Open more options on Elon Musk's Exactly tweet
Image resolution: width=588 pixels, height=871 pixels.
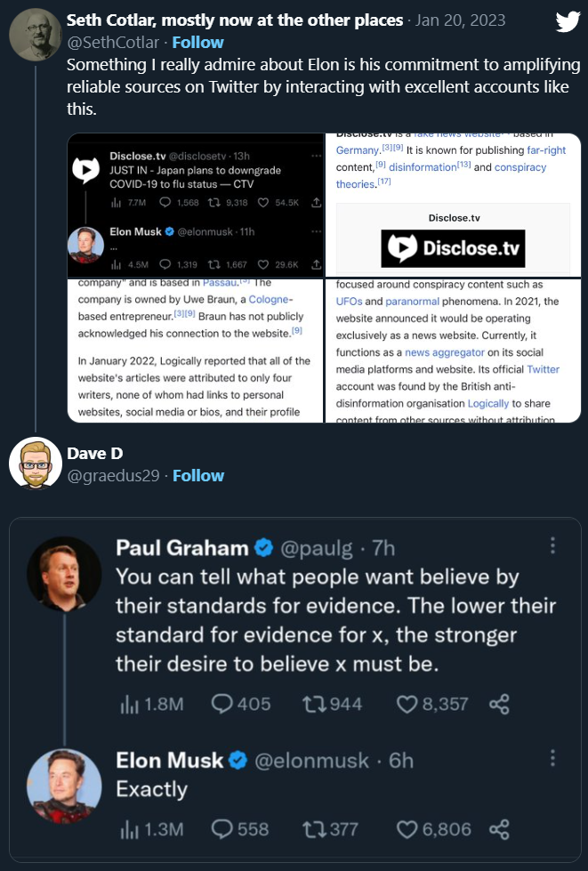(553, 758)
